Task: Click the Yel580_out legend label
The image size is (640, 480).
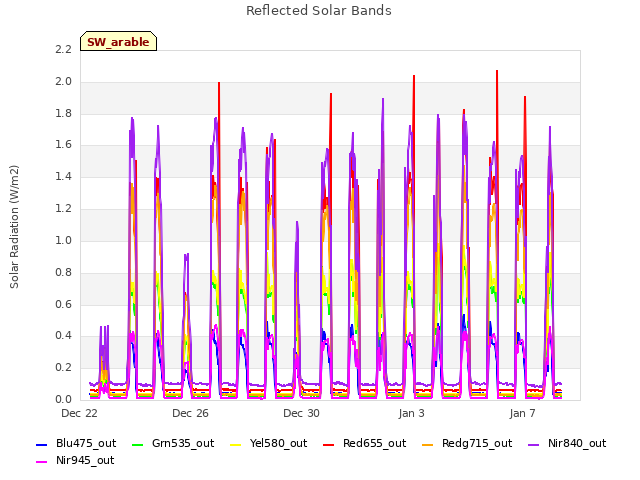Action: click(x=278, y=443)
